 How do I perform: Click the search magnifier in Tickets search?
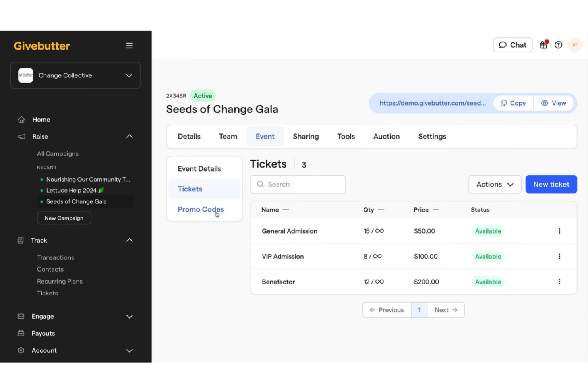coord(260,184)
